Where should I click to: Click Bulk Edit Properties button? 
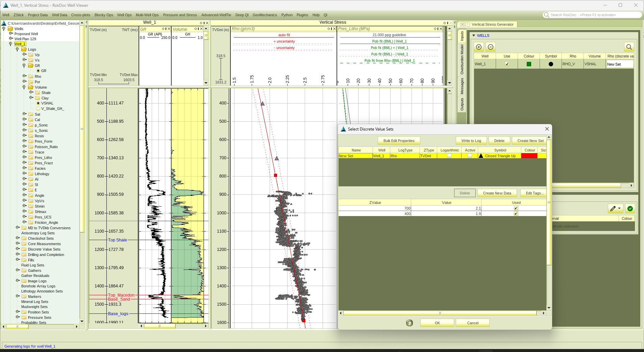[399, 141]
